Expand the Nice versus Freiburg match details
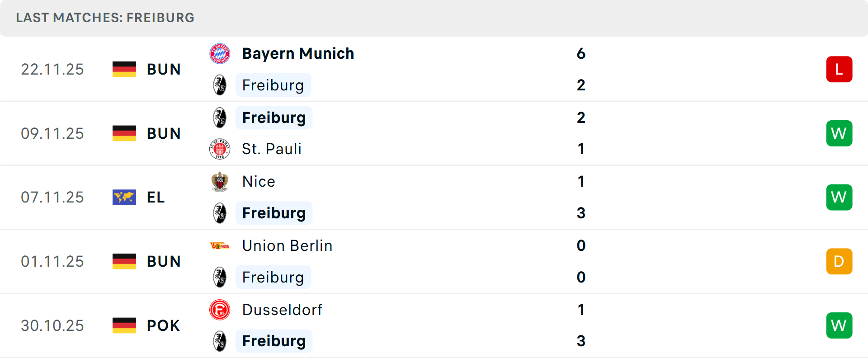This screenshot has height=358, width=868. (434, 197)
